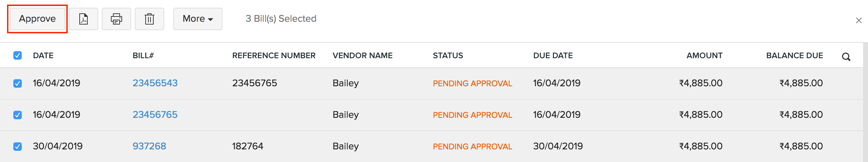
Task: Uncheck bill 23456543 row checkbox
Action: coord(18,83)
